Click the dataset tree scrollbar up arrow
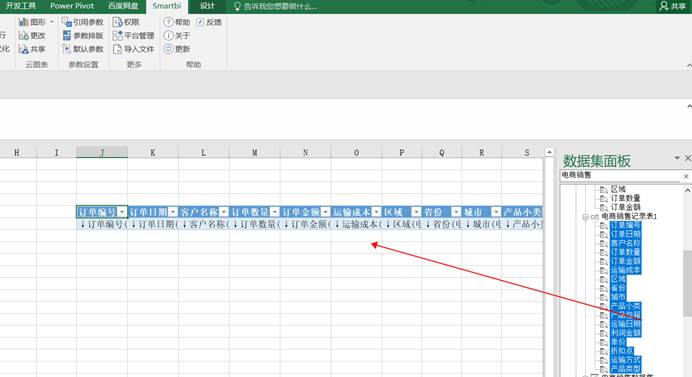This screenshot has width=692, height=377. tap(688, 190)
